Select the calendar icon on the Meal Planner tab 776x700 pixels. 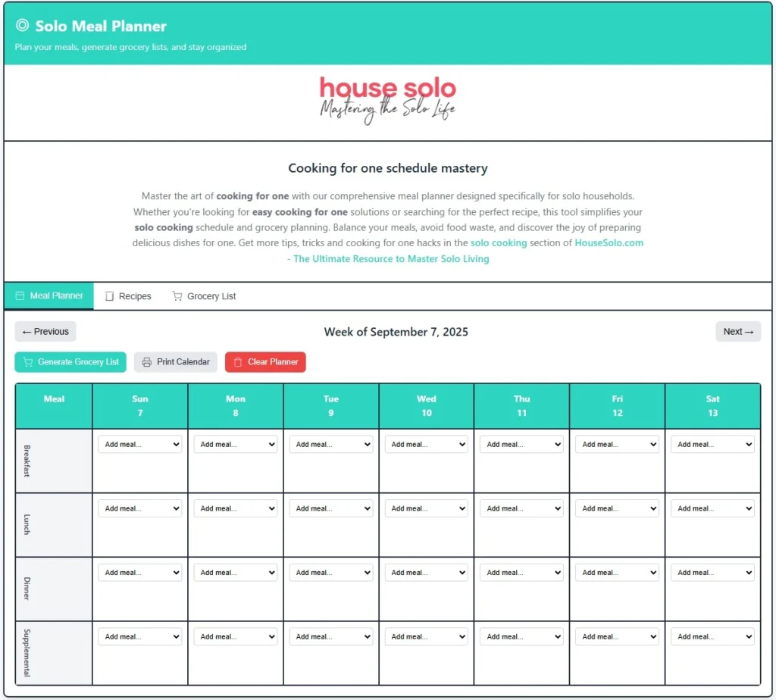click(20, 295)
